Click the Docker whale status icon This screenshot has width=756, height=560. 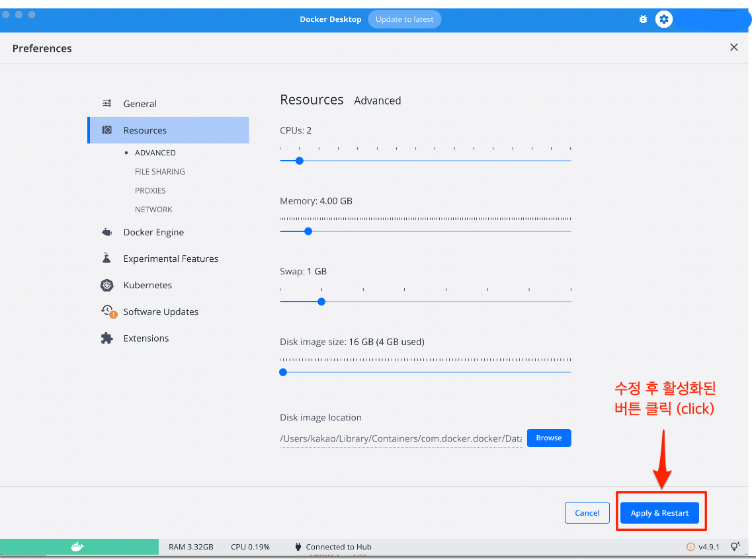tap(77, 547)
